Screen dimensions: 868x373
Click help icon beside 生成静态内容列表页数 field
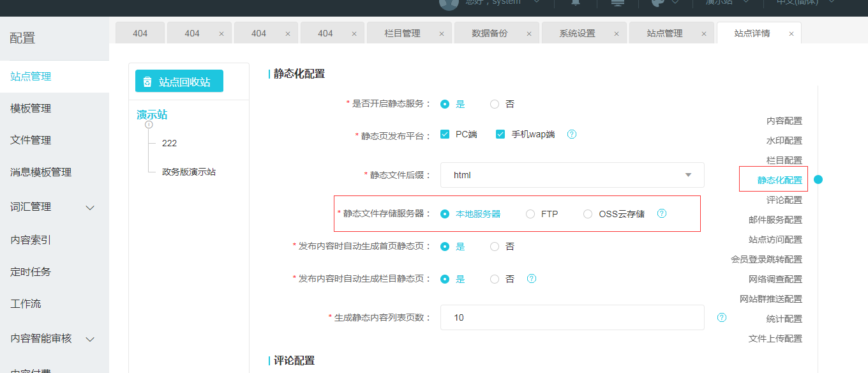click(722, 317)
